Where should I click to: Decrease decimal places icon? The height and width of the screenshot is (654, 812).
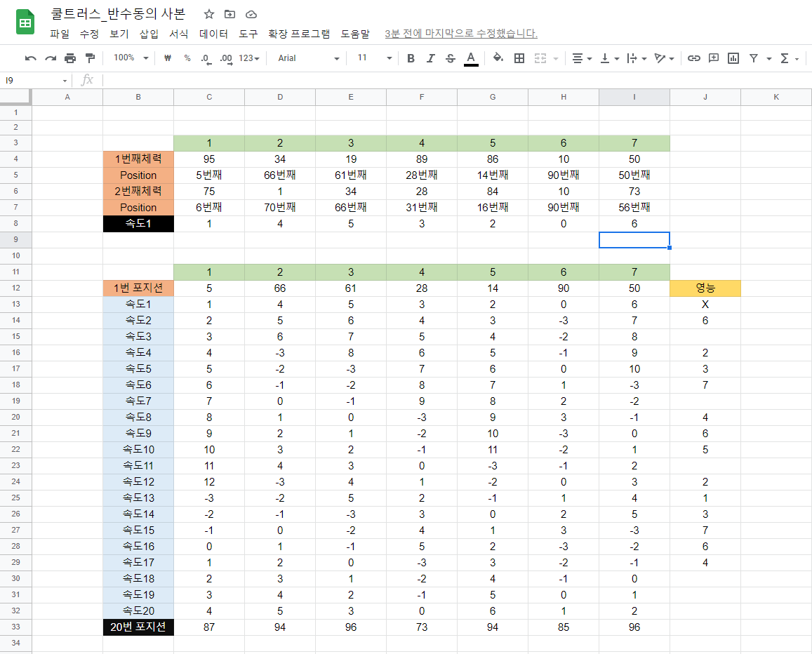pyautogui.click(x=206, y=58)
